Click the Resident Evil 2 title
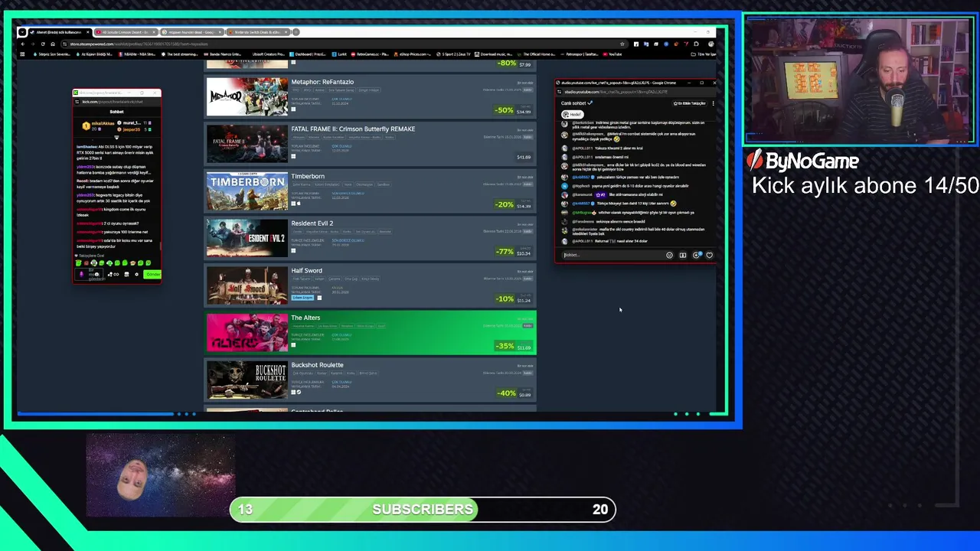This screenshot has width=980, height=551. point(312,223)
